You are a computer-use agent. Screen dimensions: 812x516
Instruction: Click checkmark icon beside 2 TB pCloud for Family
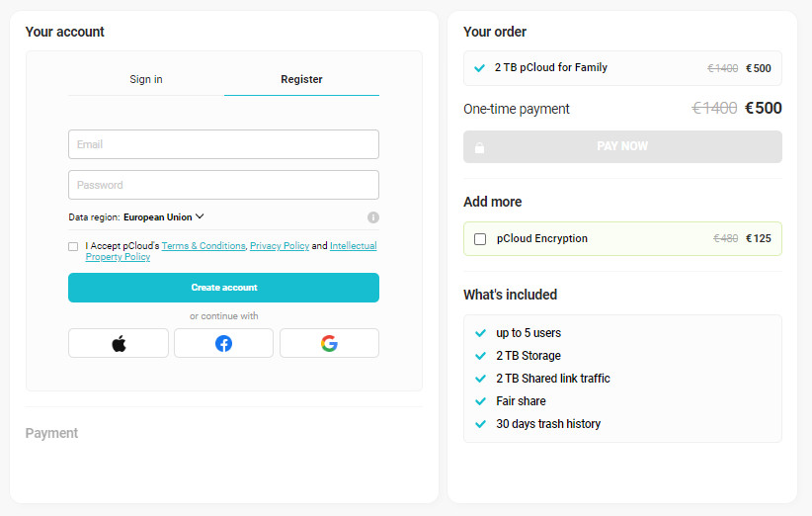pyautogui.click(x=479, y=68)
